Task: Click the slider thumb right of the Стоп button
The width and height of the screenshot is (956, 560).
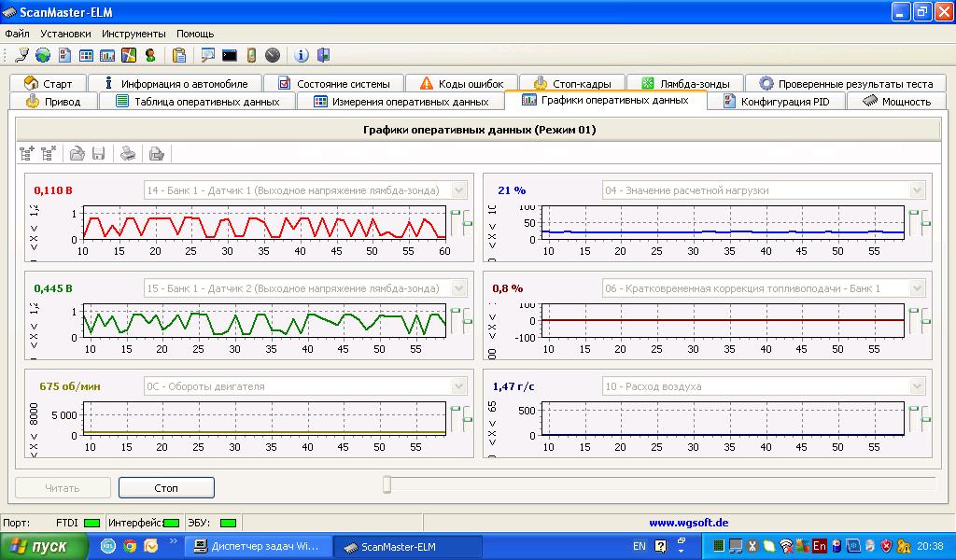Action: [387, 484]
